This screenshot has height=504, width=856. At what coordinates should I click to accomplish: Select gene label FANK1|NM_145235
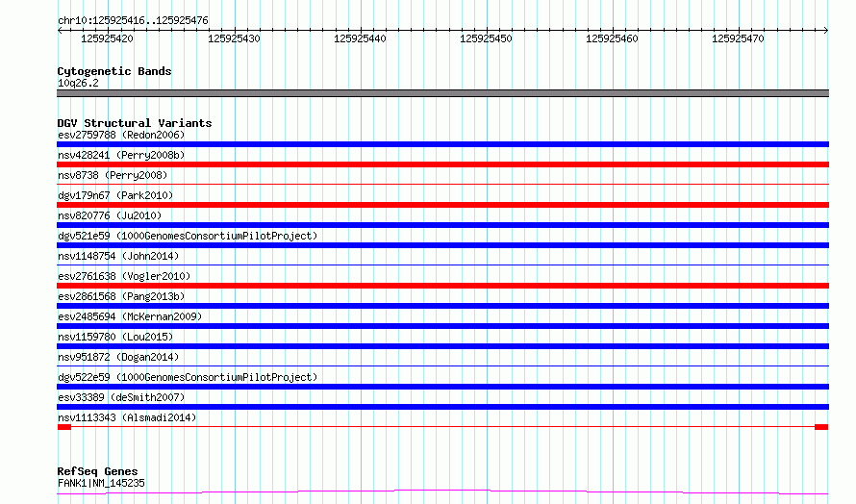pyautogui.click(x=101, y=483)
